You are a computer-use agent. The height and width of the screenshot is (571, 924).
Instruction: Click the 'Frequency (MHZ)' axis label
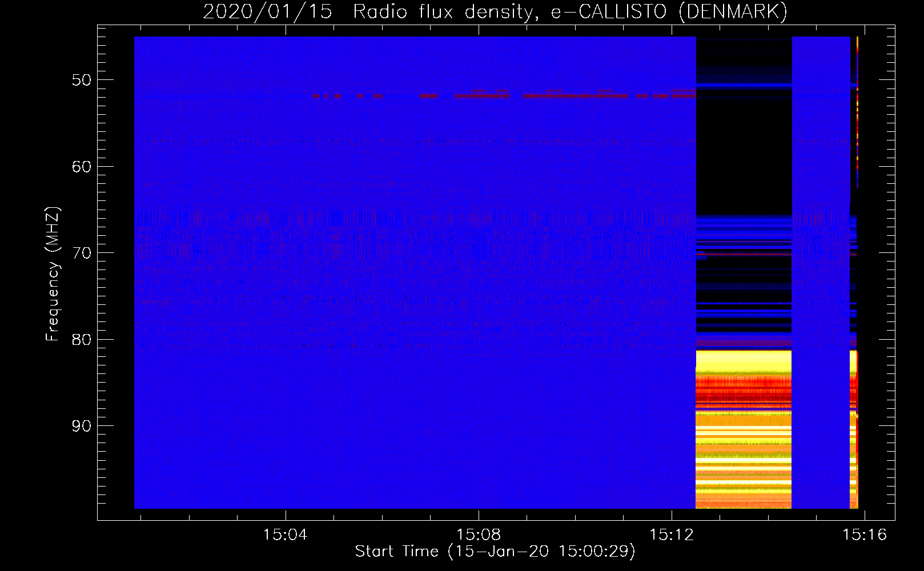tap(53, 274)
